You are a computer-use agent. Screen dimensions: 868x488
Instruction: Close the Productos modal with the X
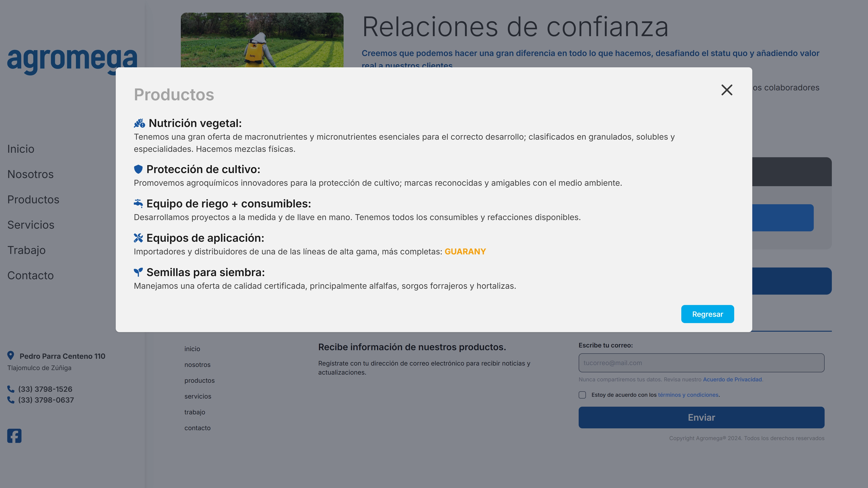pos(727,90)
